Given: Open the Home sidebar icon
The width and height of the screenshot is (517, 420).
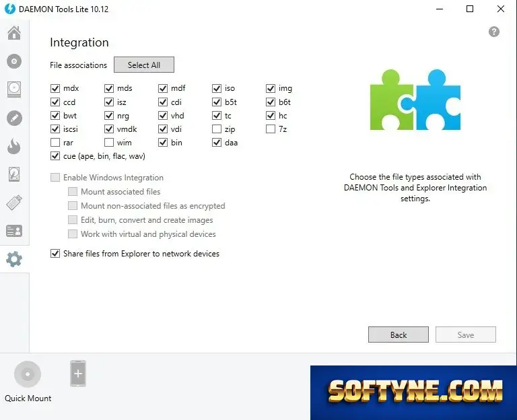Looking at the screenshot, I should tap(14, 33).
